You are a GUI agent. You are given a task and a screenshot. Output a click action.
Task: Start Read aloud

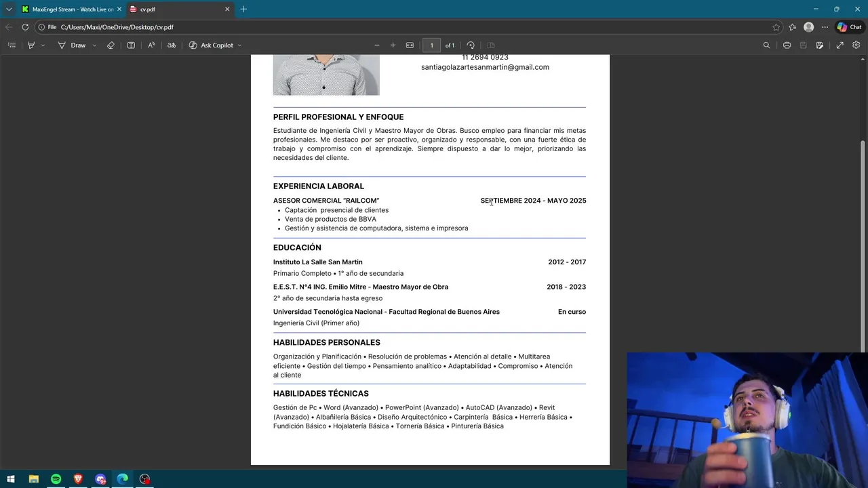click(151, 45)
